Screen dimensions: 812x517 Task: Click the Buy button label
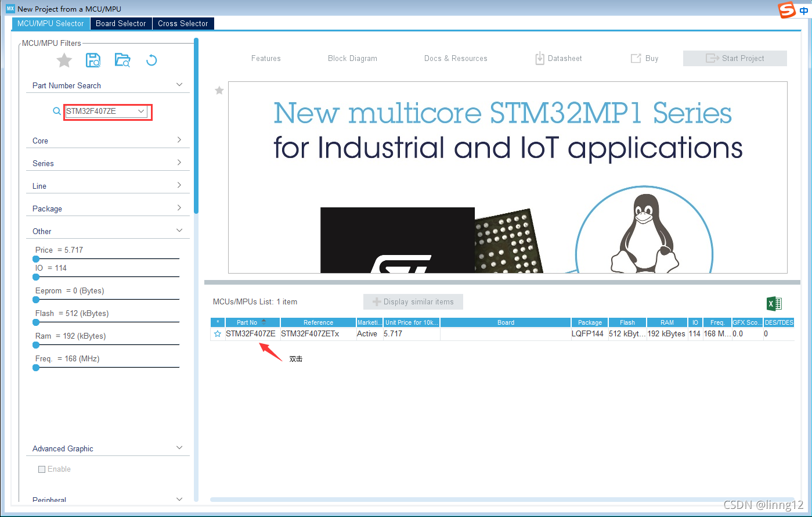(x=652, y=58)
